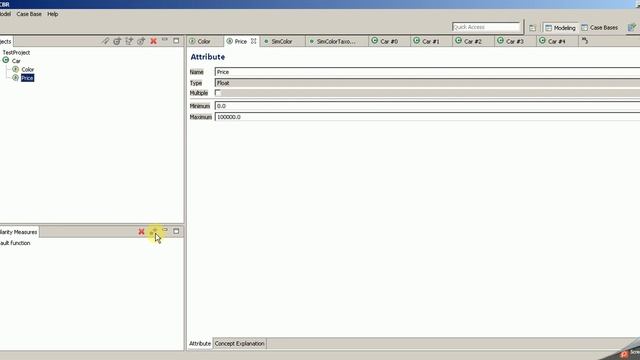This screenshot has height=360, width=640.
Task: Open the Type dropdown showing Float
Action: tap(427, 83)
